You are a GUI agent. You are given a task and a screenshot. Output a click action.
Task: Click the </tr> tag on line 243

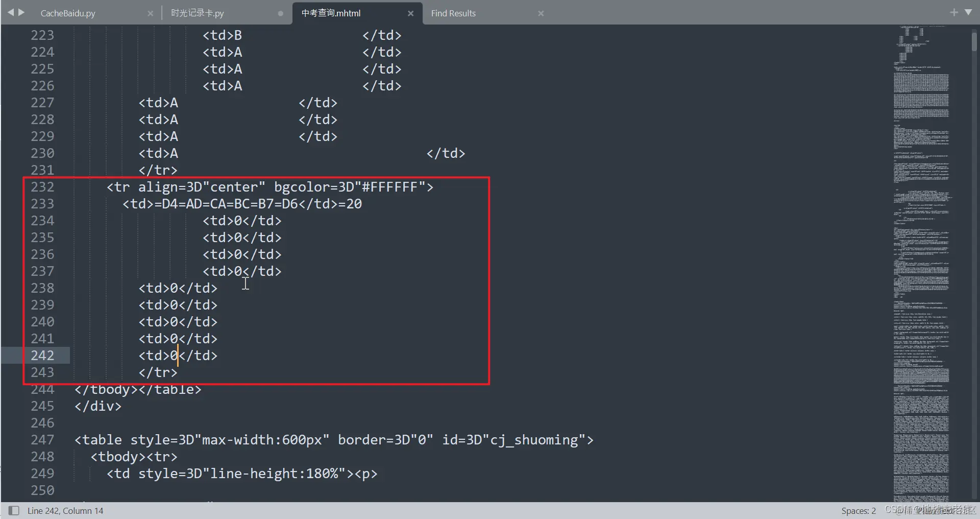click(x=158, y=372)
